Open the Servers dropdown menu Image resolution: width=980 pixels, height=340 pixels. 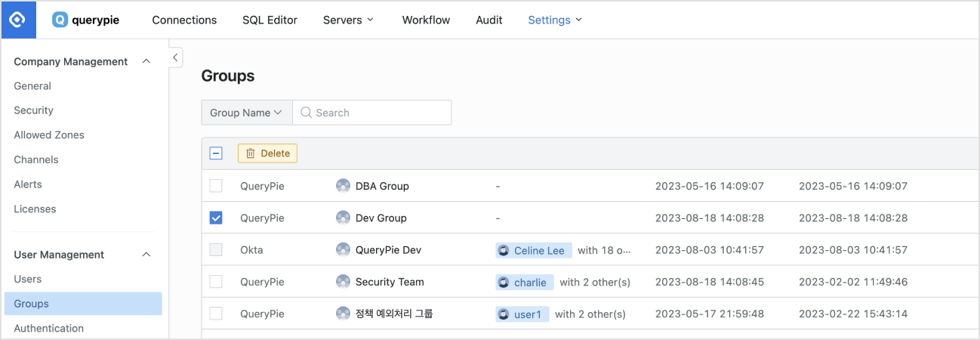point(348,20)
